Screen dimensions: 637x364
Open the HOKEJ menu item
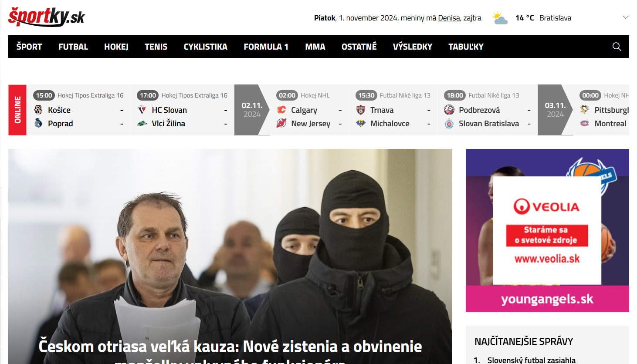pos(116,47)
